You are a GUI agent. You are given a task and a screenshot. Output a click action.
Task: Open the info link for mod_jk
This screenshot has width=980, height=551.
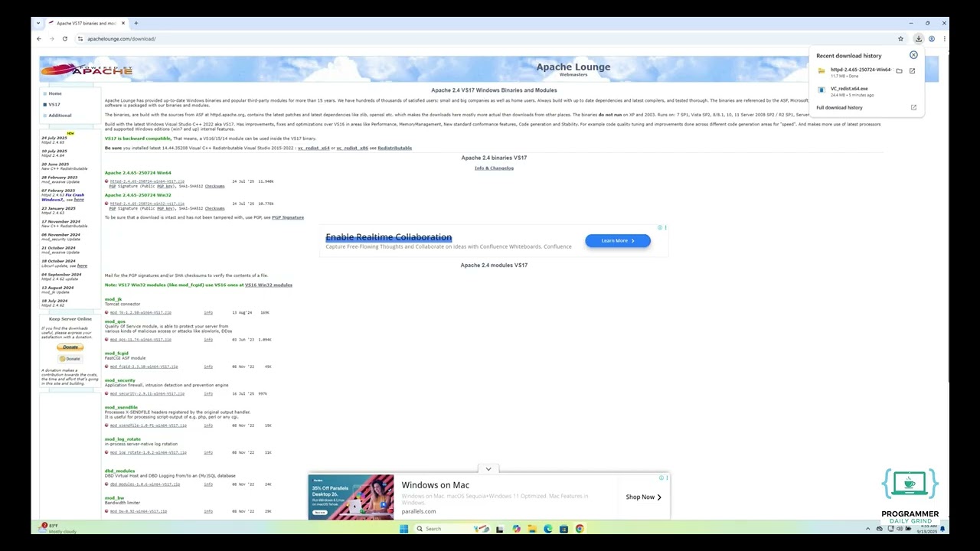point(208,313)
